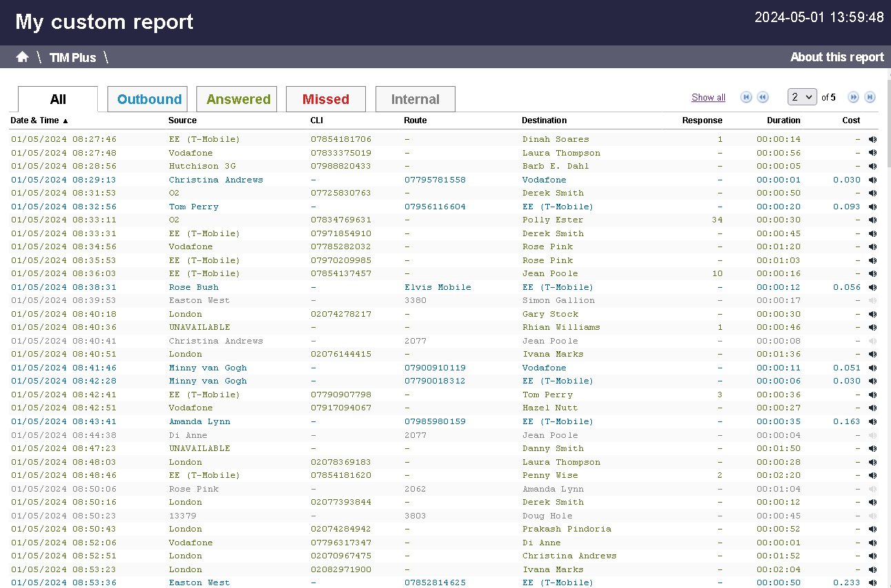
Task: Jump to the last page of results
Action: (x=870, y=97)
